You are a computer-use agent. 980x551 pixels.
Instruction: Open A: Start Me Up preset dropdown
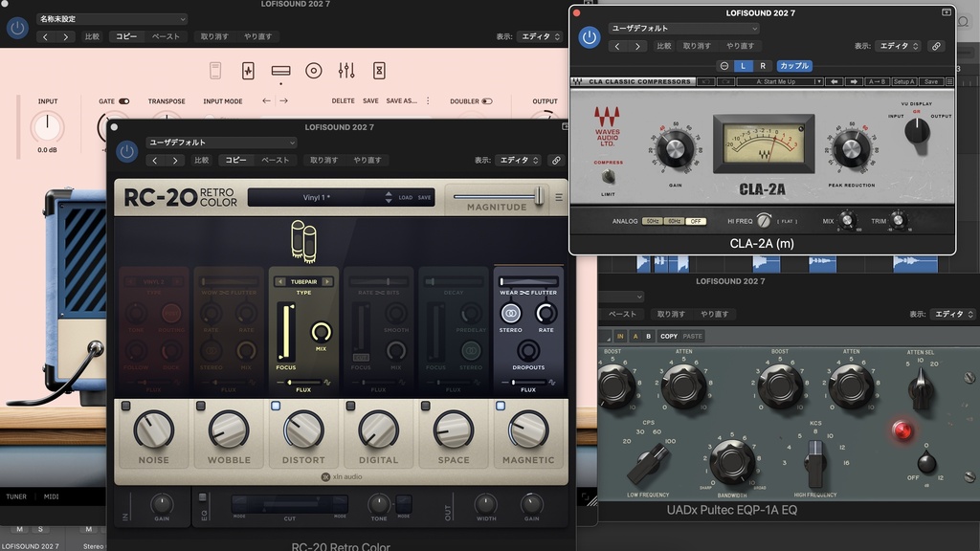pos(779,82)
